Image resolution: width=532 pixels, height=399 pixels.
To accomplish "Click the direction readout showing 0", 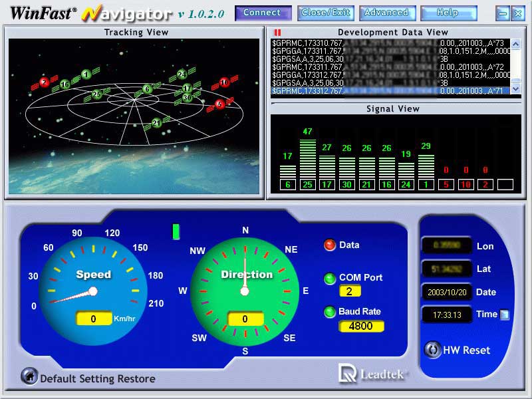I will point(245,319).
